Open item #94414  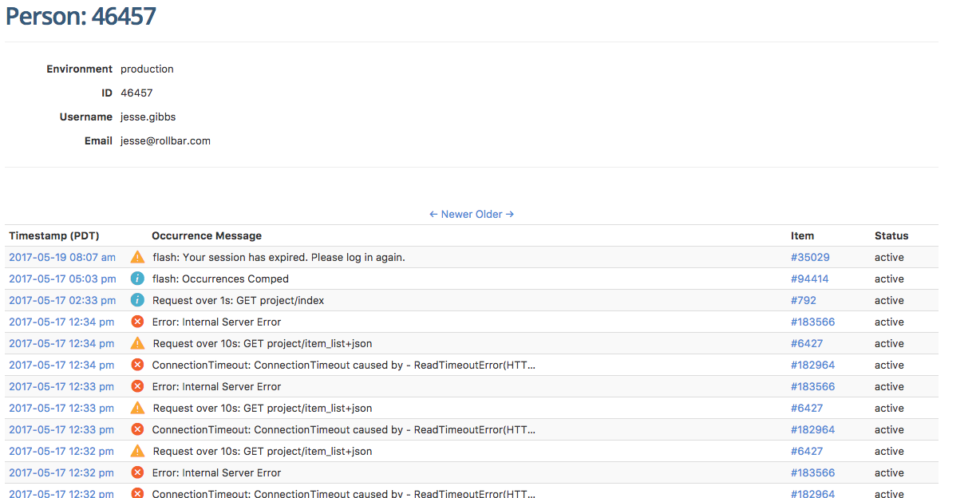(x=810, y=279)
